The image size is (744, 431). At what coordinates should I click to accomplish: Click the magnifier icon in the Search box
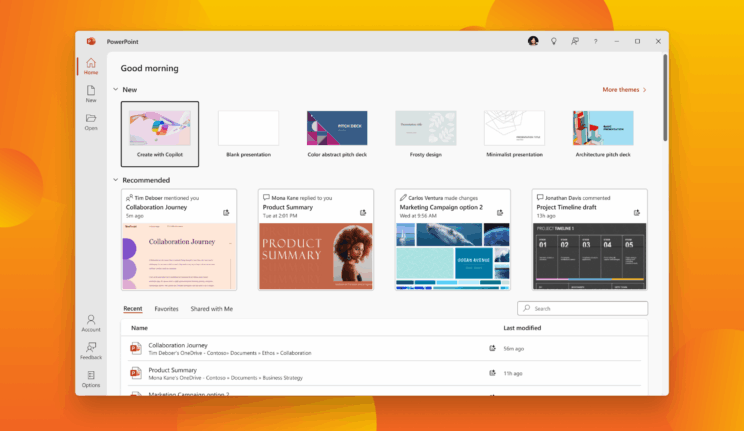[526, 308]
